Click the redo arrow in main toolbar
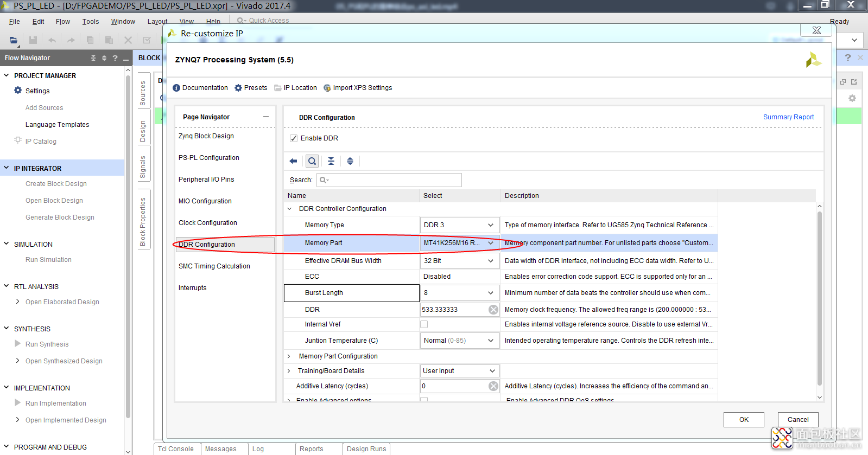Image resolution: width=868 pixels, height=455 pixels. pos(71,40)
